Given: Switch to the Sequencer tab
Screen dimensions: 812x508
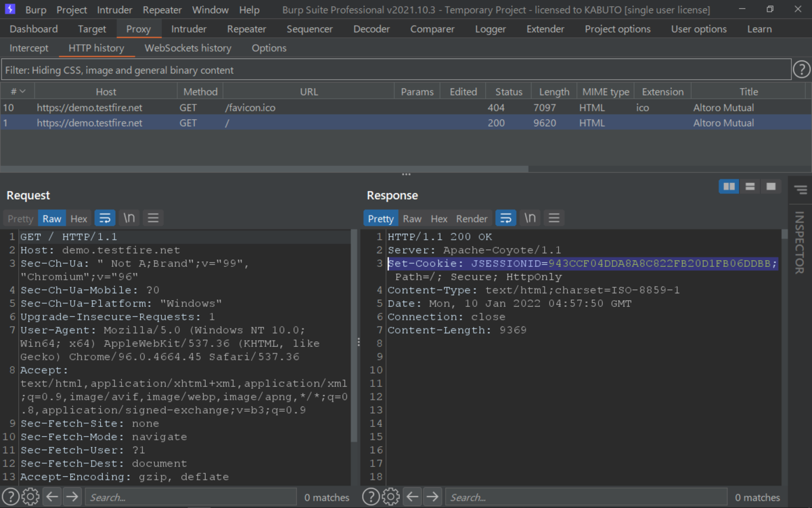Looking at the screenshot, I should pos(310,29).
